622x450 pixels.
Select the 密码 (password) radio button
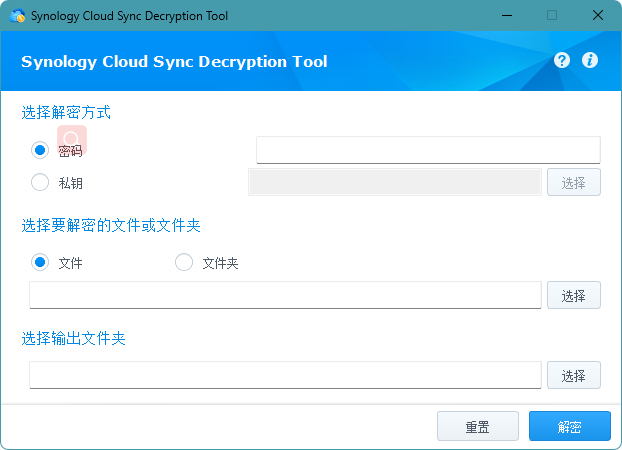pos(40,150)
